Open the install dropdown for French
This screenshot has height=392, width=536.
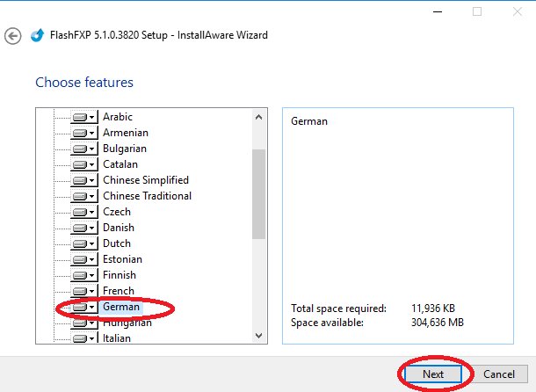tap(92, 292)
